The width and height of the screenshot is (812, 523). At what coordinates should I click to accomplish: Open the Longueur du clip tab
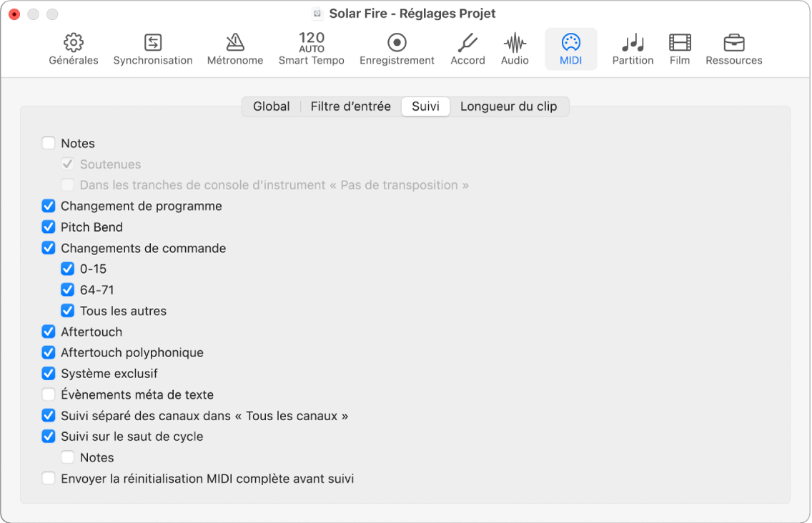tap(508, 106)
